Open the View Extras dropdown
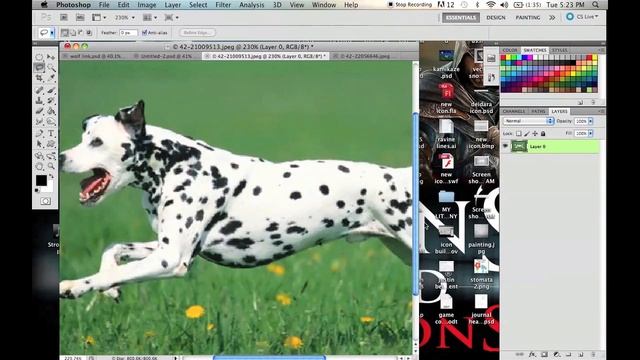The height and width of the screenshot is (360, 640). (99, 18)
